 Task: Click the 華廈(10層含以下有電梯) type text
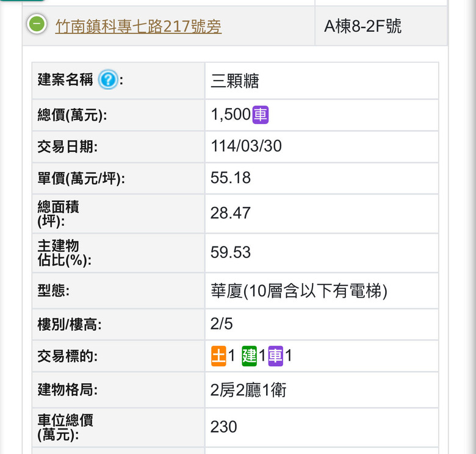(x=299, y=291)
